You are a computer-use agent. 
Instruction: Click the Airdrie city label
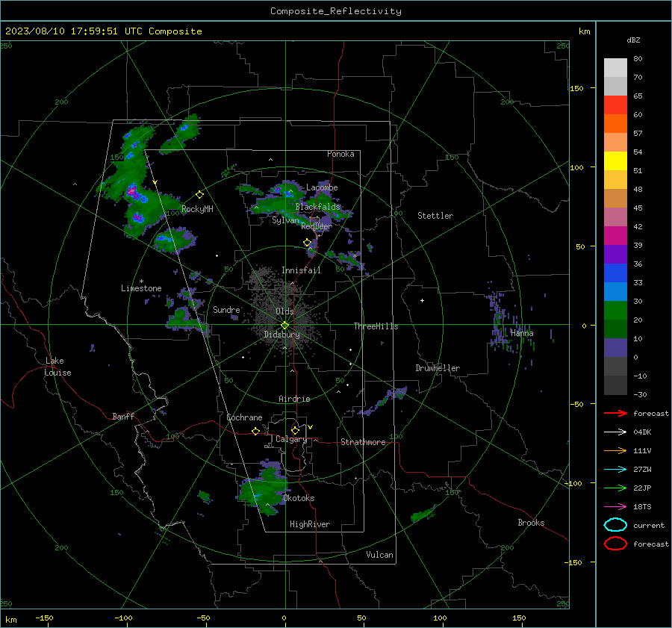(x=294, y=399)
